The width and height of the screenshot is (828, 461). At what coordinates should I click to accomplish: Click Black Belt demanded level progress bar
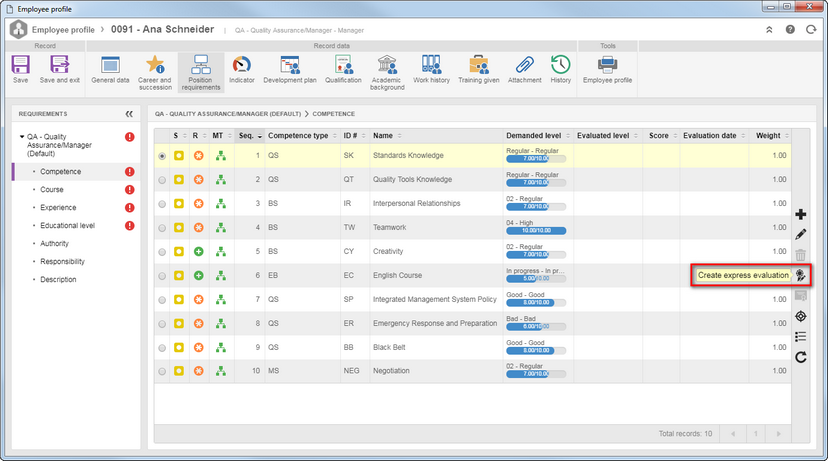(536, 351)
